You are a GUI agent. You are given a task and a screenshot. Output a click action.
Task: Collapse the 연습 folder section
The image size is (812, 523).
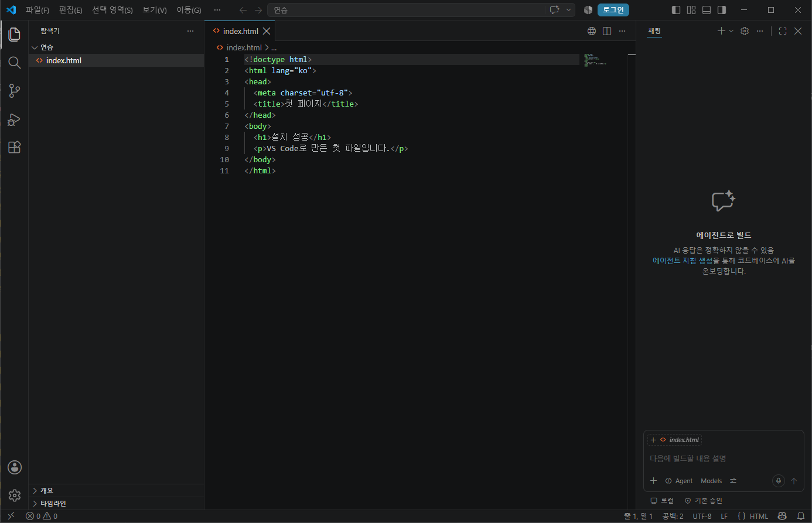(116, 47)
